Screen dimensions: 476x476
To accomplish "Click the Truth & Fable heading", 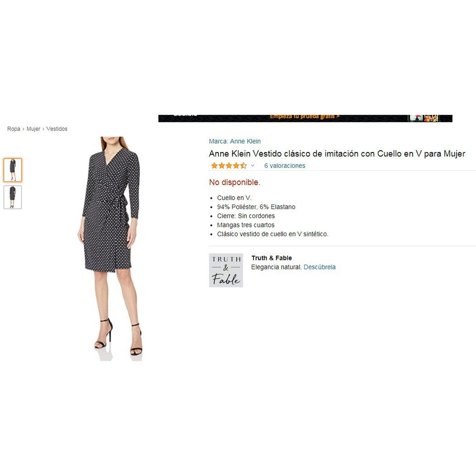I will click(271, 258).
